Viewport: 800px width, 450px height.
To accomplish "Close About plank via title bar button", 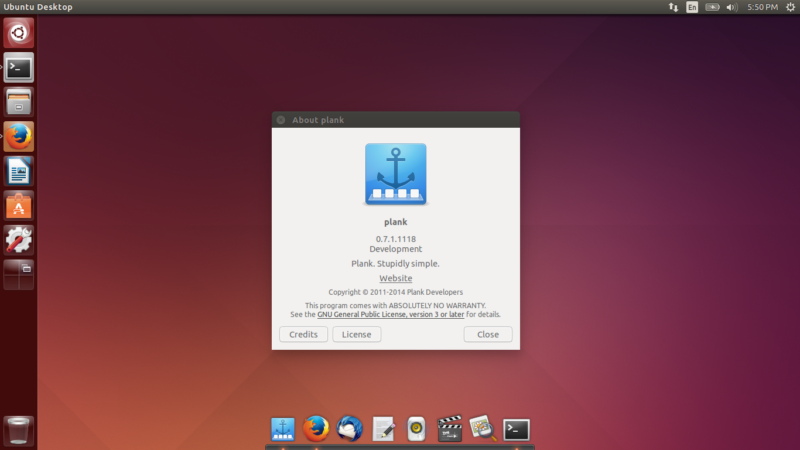I will pyautogui.click(x=281, y=120).
